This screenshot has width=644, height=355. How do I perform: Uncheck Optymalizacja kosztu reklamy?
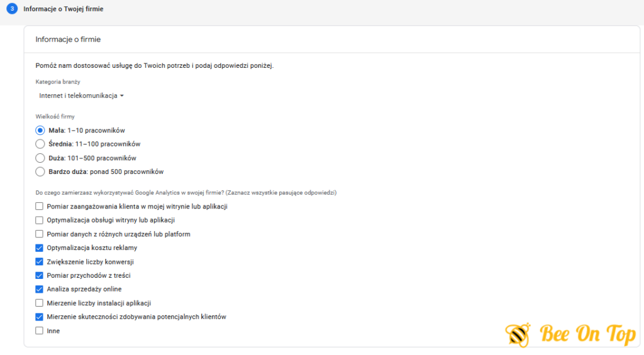[39, 248]
